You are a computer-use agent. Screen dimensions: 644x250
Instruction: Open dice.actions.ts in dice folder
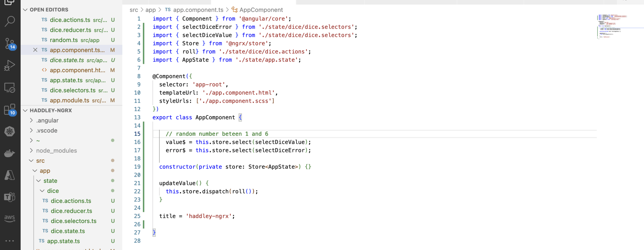[72, 201]
